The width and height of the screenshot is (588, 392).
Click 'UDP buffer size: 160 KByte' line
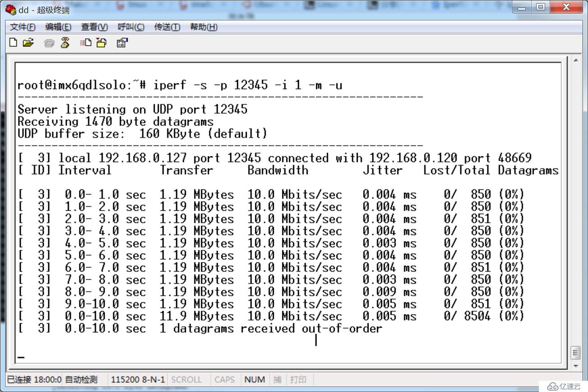(142, 133)
